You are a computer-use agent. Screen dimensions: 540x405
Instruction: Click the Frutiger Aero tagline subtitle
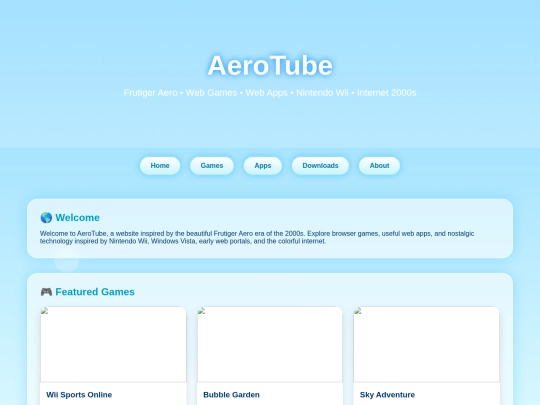pyautogui.click(x=270, y=93)
